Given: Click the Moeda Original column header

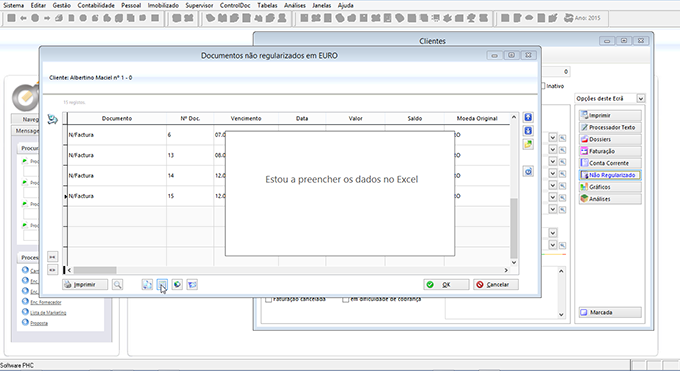Looking at the screenshot, I should pos(477,118).
